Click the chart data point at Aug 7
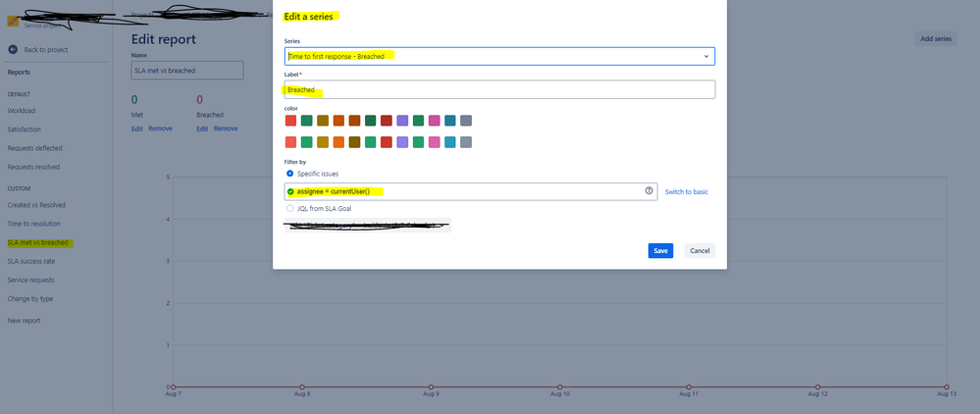 173,388
